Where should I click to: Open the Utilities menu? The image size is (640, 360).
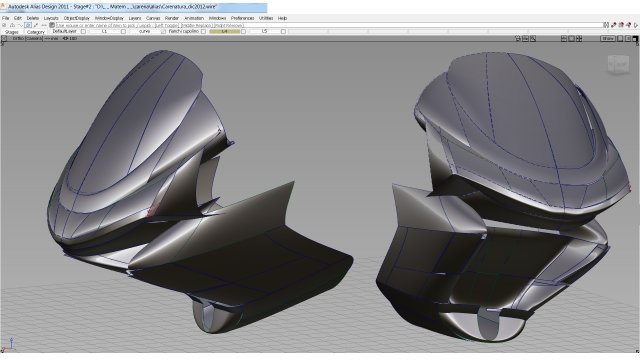pyautogui.click(x=266, y=18)
